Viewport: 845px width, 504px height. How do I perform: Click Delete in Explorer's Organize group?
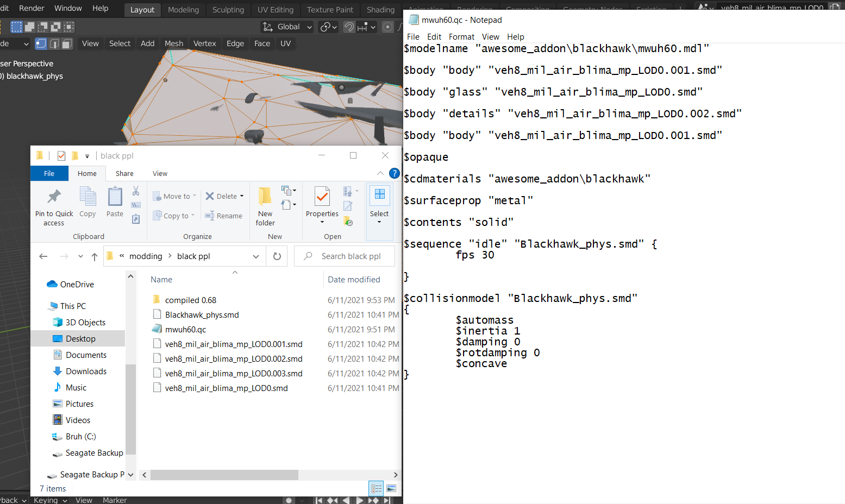point(224,196)
